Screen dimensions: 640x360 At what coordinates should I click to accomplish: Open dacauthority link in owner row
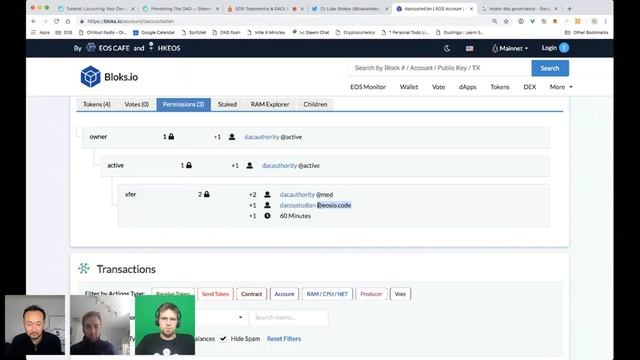click(262, 137)
